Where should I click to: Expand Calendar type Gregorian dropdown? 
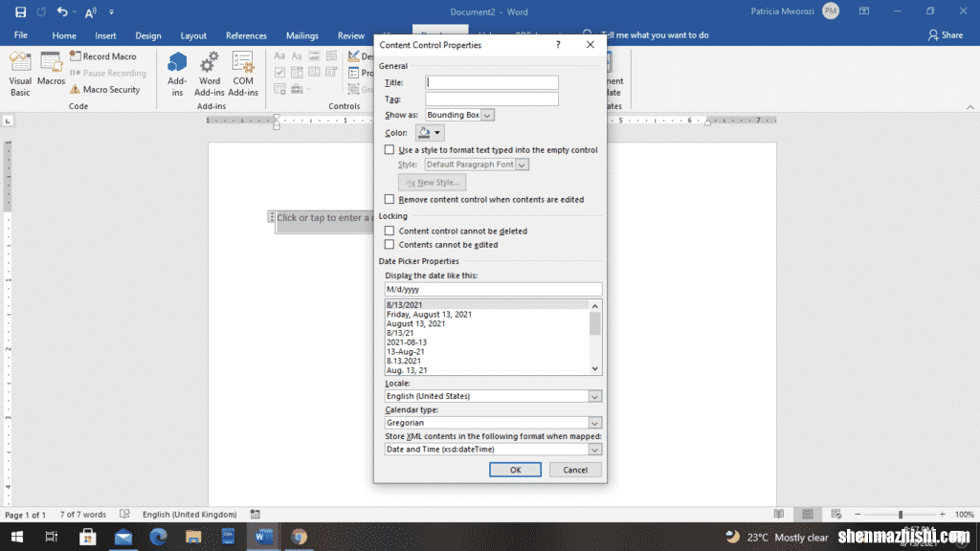tap(594, 423)
